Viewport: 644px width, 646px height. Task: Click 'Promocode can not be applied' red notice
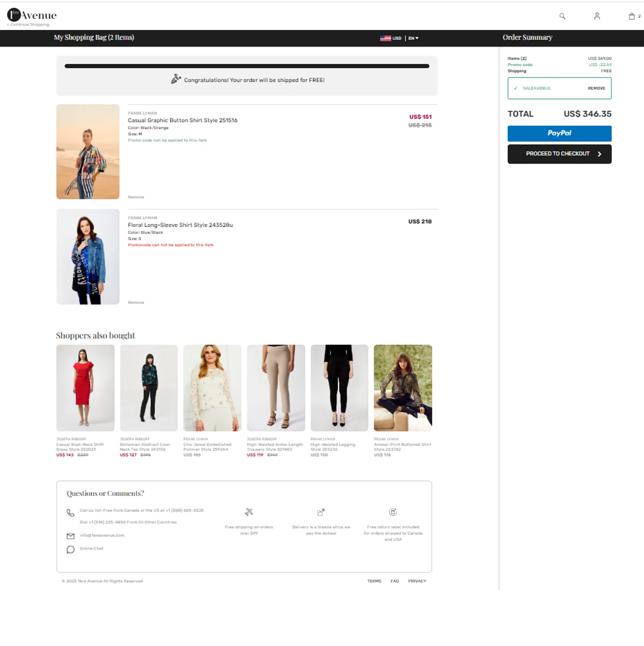point(171,245)
